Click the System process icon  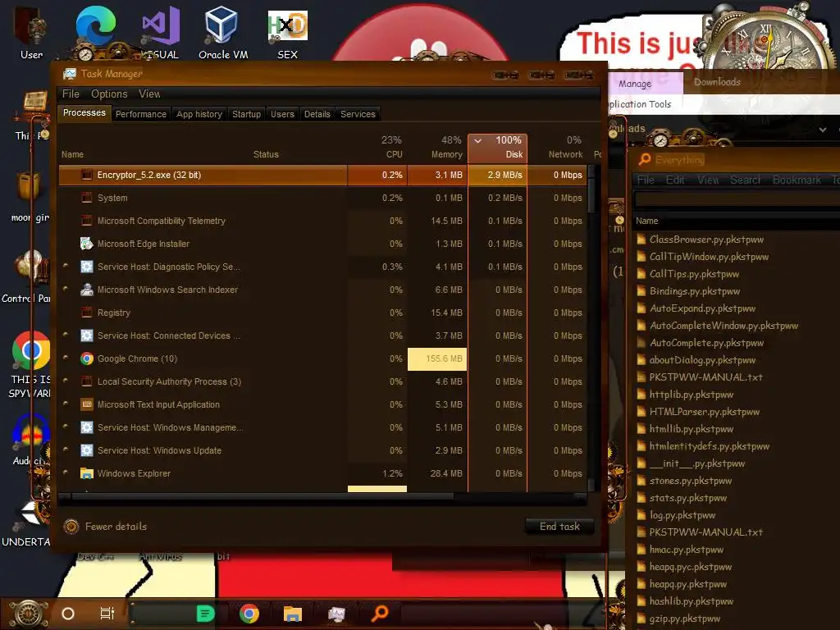point(86,198)
